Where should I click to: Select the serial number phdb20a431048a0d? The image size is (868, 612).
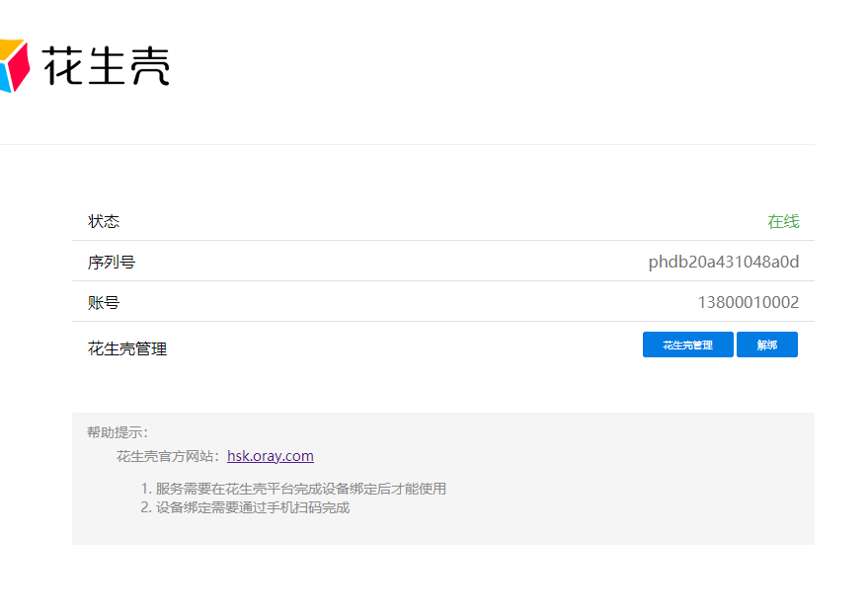(x=723, y=263)
